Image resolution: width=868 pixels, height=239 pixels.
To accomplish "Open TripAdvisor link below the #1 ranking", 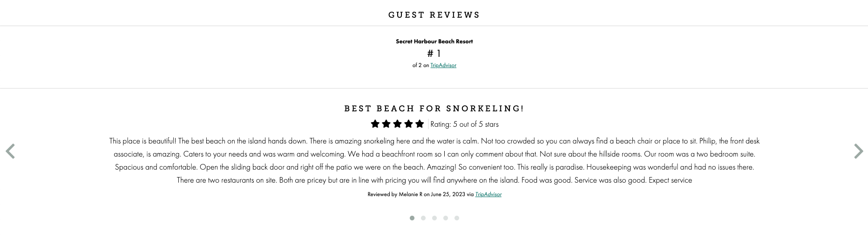I will (443, 65).
